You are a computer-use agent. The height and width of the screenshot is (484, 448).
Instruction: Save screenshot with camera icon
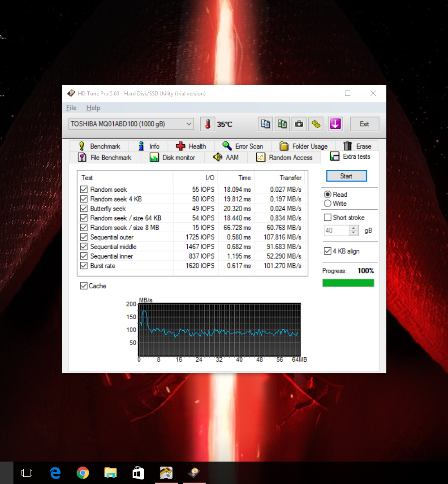299,124
